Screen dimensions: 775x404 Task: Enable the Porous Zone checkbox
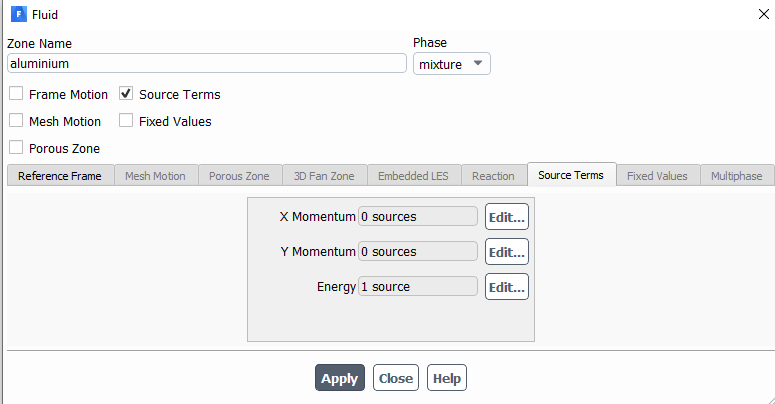tap(17, 148)
